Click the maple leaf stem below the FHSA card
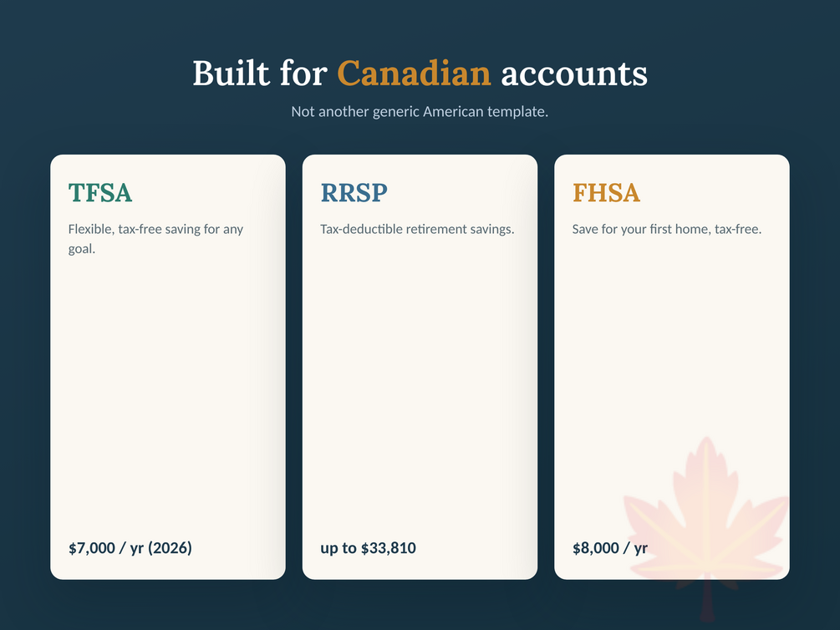840x630 pixels. coord(707,602)
